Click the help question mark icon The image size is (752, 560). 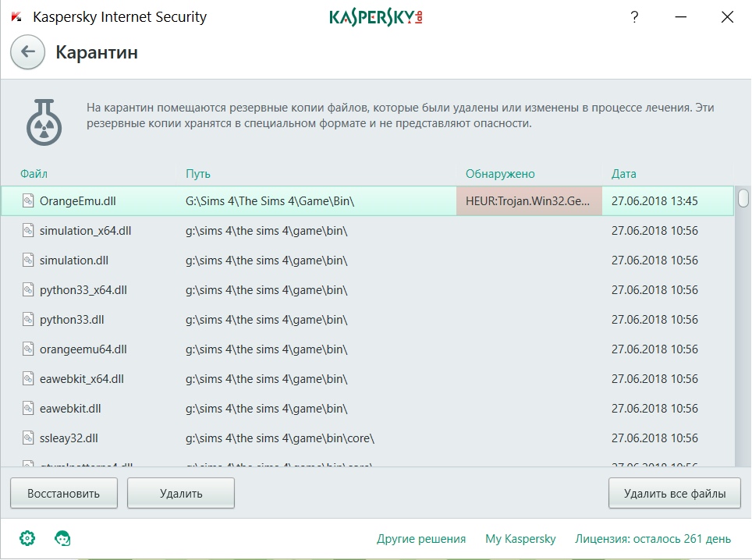[637, 17]
